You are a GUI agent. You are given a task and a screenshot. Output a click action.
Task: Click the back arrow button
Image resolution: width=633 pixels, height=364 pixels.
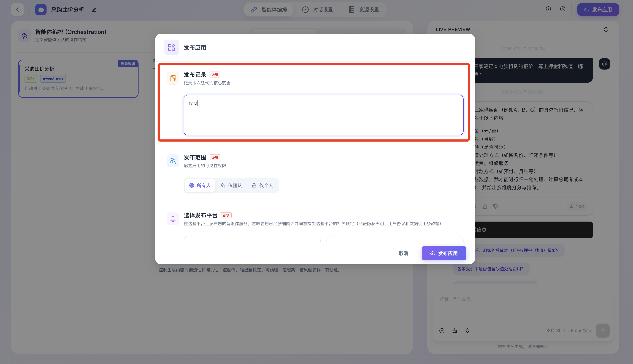[17, 10]
